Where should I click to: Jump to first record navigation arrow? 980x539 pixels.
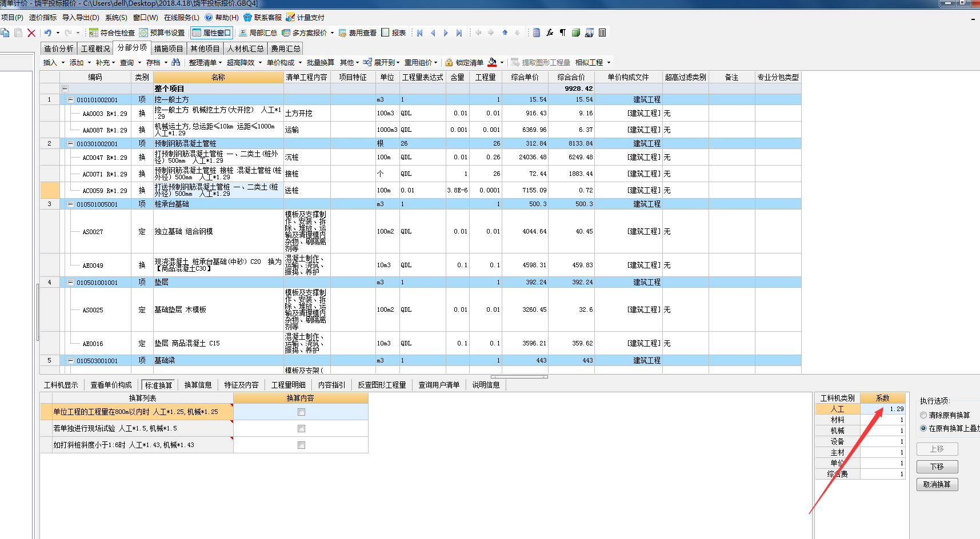(420, 33)
